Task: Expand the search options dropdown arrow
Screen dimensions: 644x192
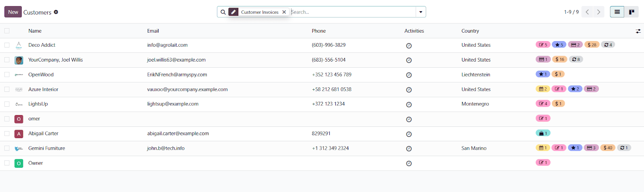Action: pyautogui.click(x=421, y=12)
